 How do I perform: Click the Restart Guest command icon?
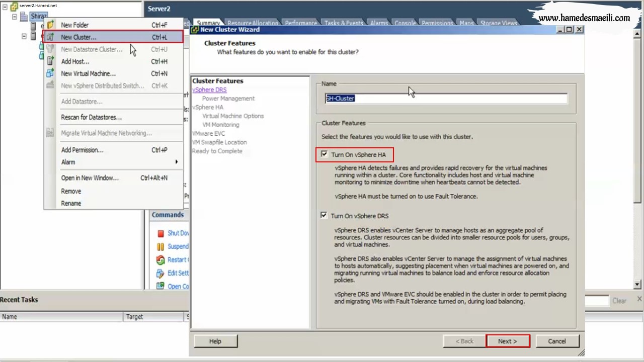click(160, 260)
